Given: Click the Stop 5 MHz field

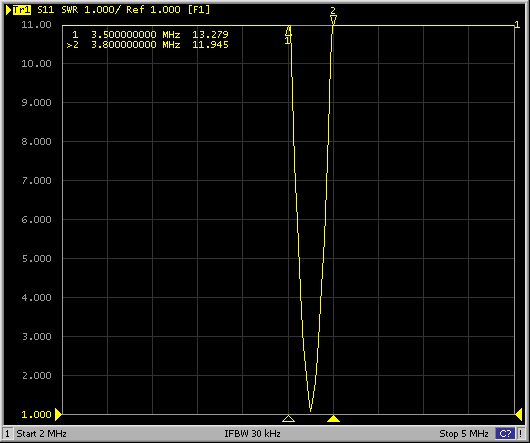Looking at the screenshot, I should pyautogui.click(x=464, y=434).
